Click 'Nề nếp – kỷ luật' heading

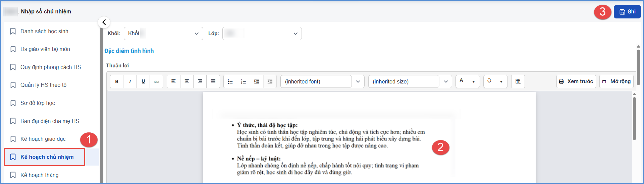pyautogui.click(x=259, y=159)
